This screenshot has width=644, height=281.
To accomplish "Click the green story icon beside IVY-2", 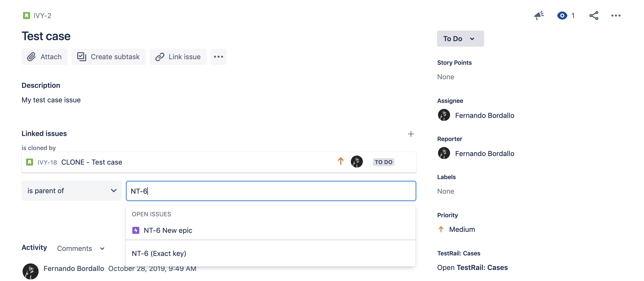I will click(x=26, y=15).
